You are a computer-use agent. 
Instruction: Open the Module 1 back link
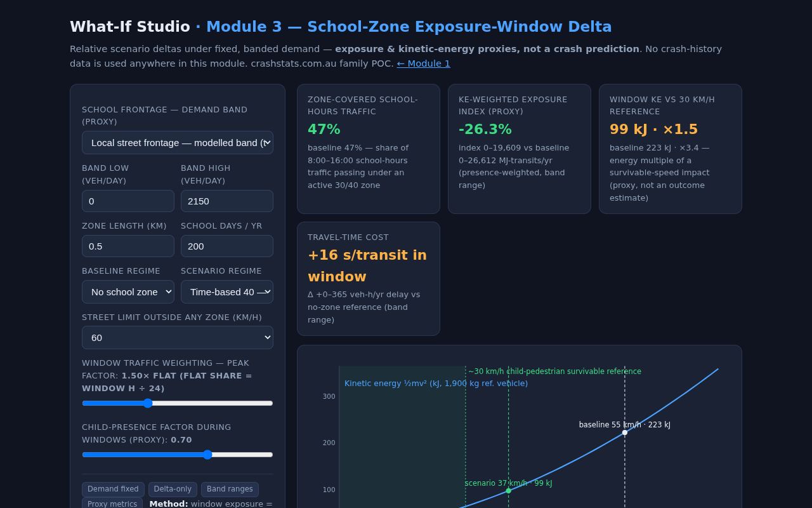tap(423, 63)
